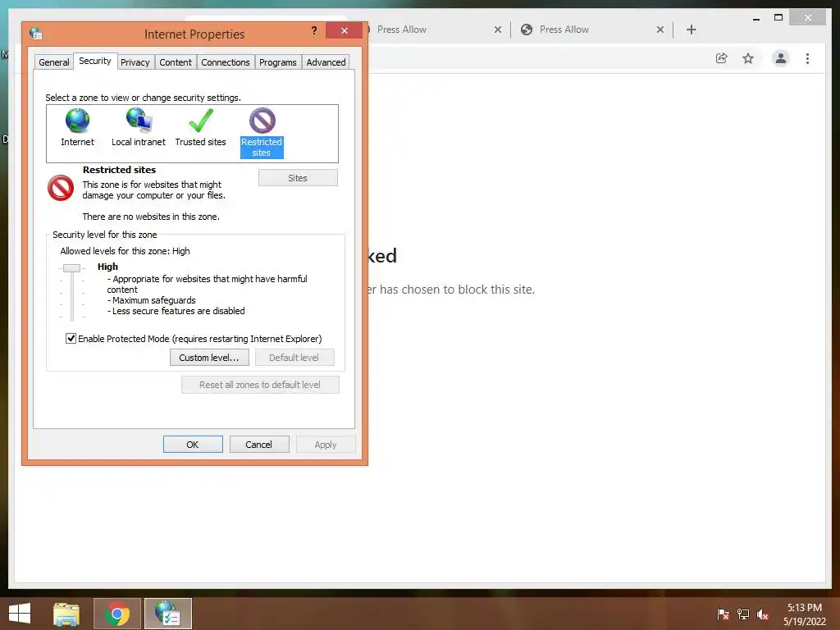Image resolution: width=840 pixels, height=630 pixels.
Task: Open the Chrome profile avatar
Action: (781, 58)
